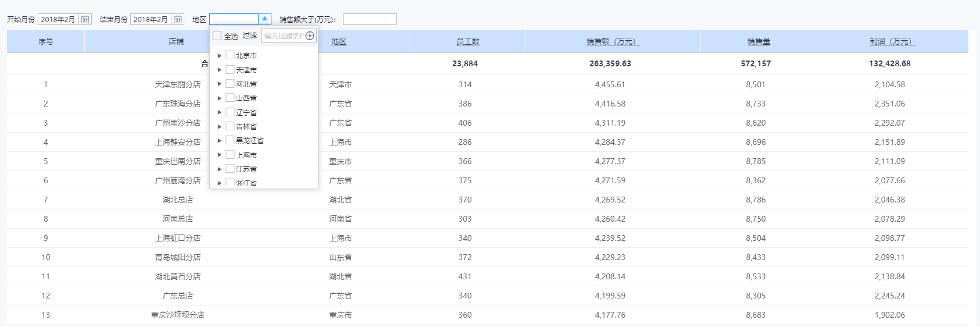Select the 河南总店 store cell
The image size is (980, 327).
pyautogui.click(x=178, y=219)
